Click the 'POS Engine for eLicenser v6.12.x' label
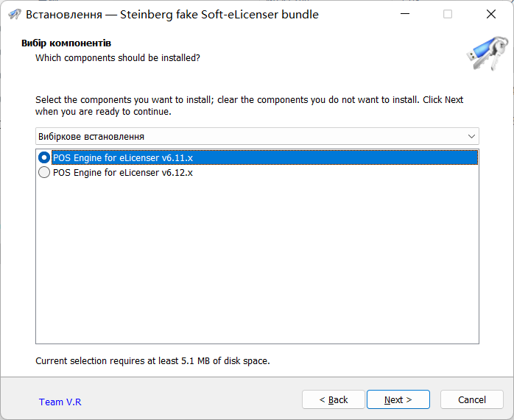Image resolution: width=514 pixels, height=420 pixels. tap(122, 172)
